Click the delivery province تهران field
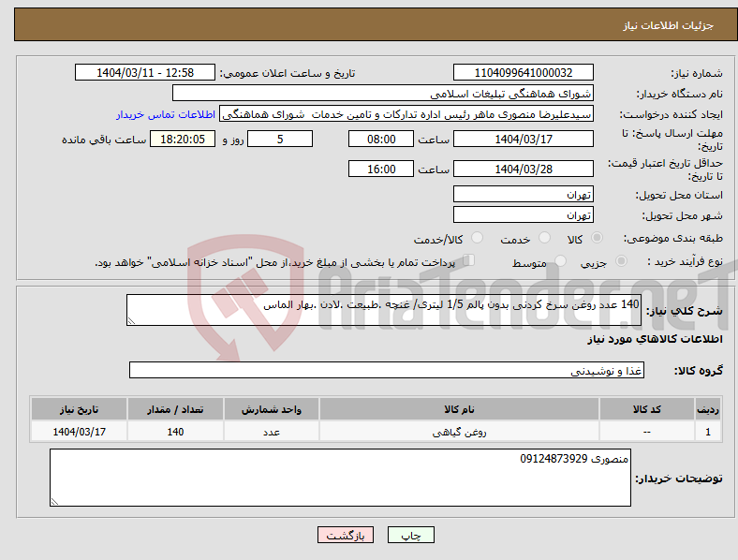This screenshot has height=560, width=738. tap(524, 195)
